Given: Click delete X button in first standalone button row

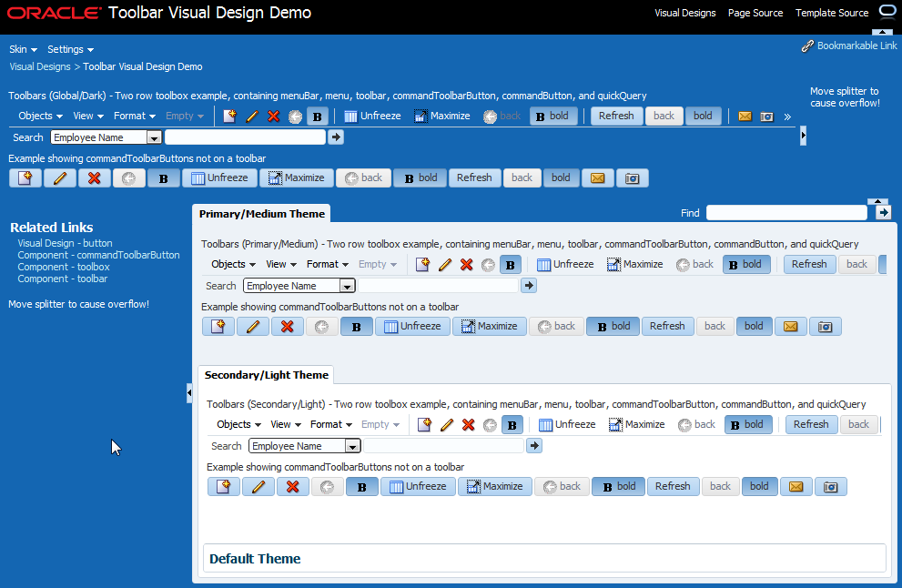Looking at the screenshot, I should [x=95, y=178].
